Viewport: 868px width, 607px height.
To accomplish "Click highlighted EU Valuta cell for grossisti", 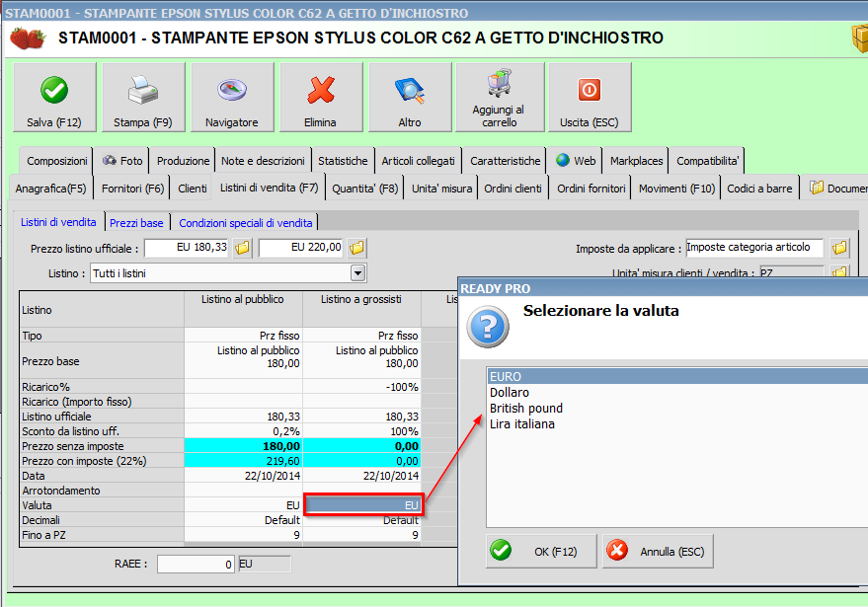I will [363, 504].
